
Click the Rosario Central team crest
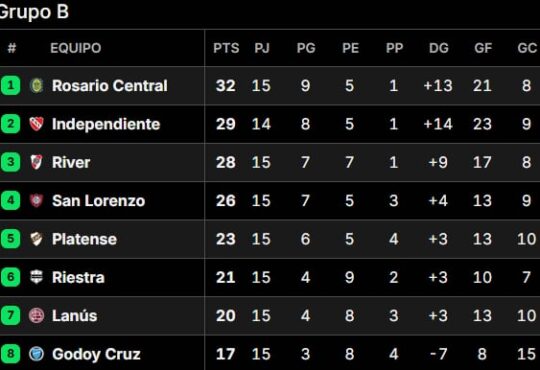coord(37,85)
